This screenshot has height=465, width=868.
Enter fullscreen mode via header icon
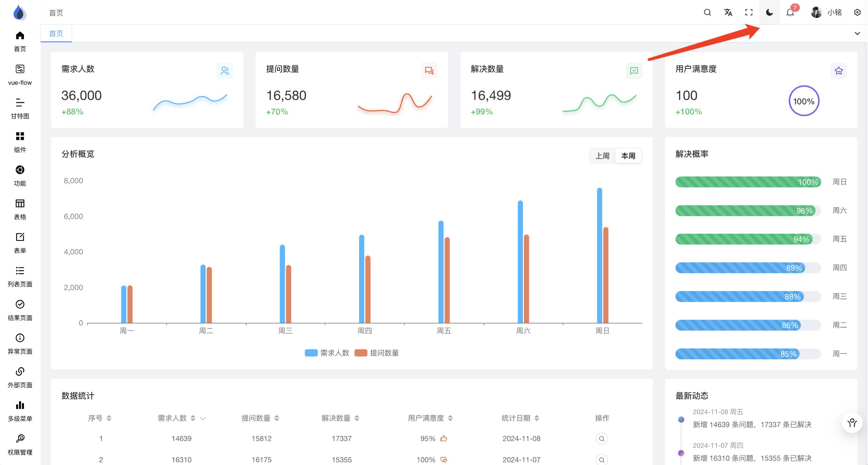(x=749, y=12)
